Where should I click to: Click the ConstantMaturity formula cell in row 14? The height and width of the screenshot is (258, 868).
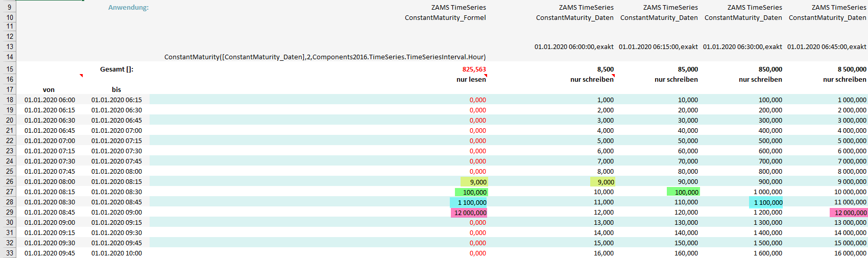325,57
